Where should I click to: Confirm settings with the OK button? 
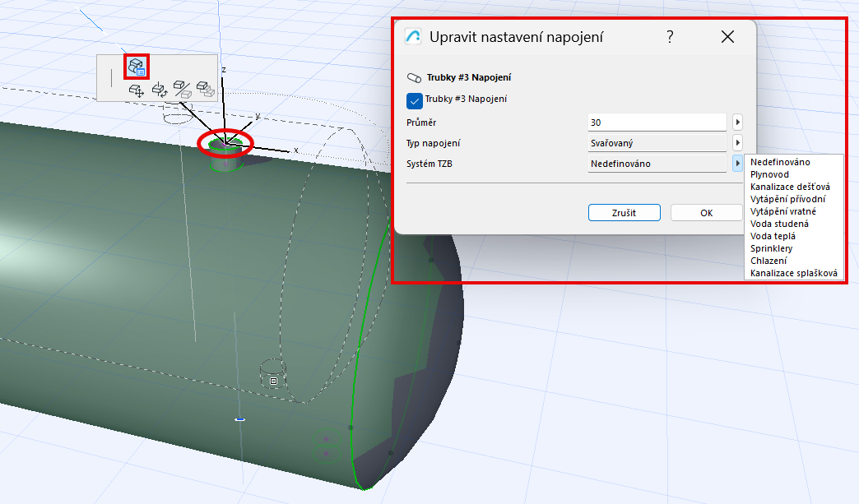click(x=706, y=212)
